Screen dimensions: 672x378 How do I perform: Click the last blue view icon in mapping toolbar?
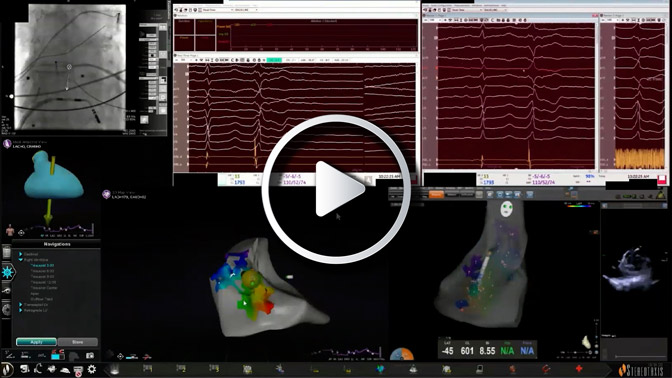[x=530, y=195]
